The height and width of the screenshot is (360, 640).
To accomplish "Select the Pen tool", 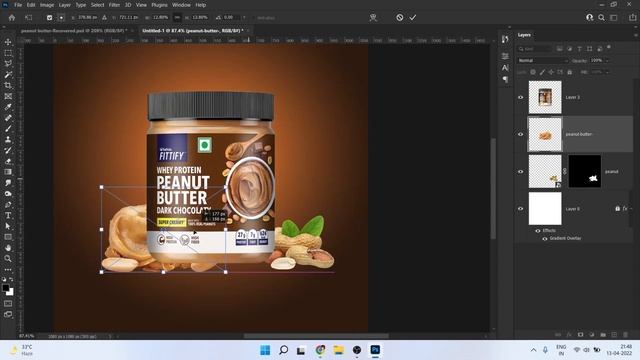I will tap(8, 204).
